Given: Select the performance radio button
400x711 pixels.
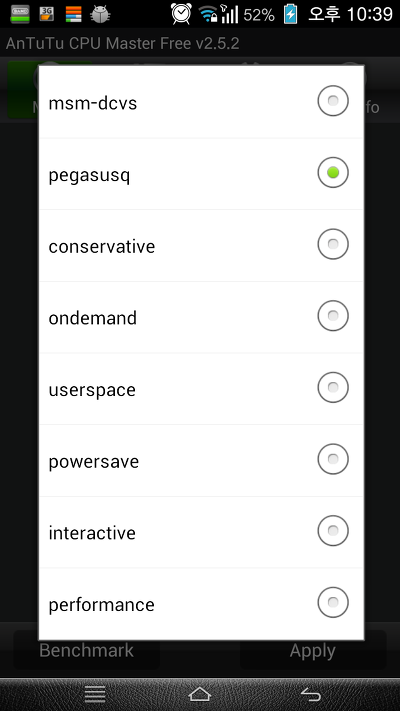Looking at the screenshot, I should [x=333, y=602].
